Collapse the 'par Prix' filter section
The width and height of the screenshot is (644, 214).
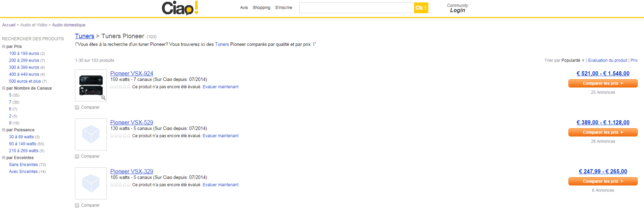pos(4,47)
